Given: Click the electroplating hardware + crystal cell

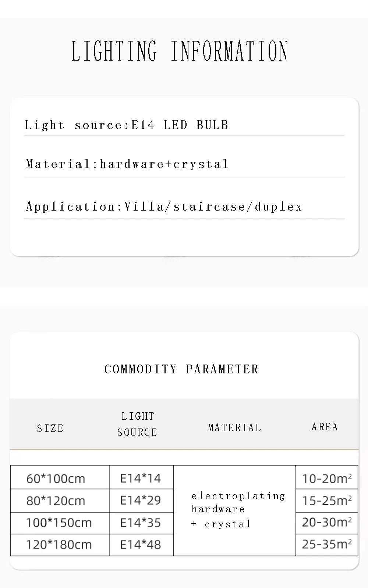Looking at the screenshot, I should [234, 510].
